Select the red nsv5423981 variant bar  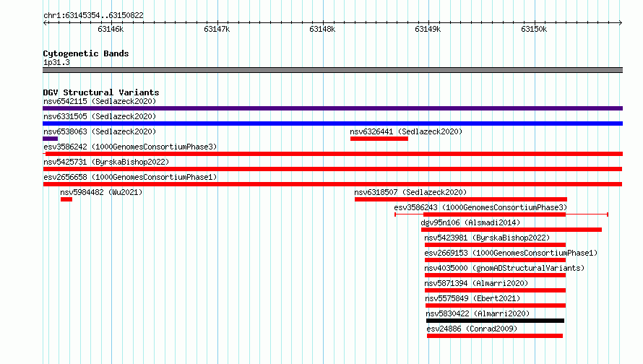pyautogui.click(x=495, y=245)
